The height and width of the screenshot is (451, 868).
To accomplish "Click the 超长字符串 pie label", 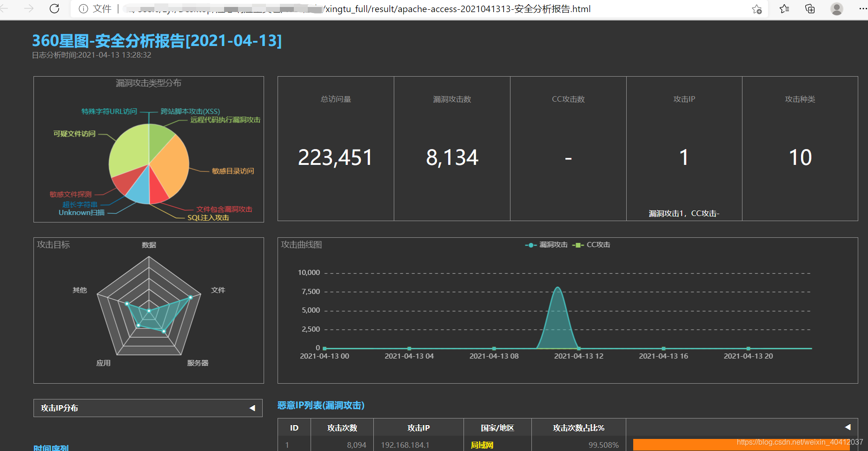I will [80, 204].
